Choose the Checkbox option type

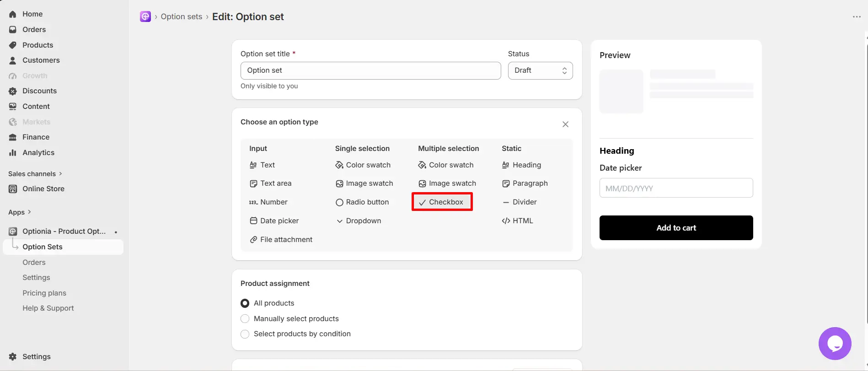[x=442, y=202]
